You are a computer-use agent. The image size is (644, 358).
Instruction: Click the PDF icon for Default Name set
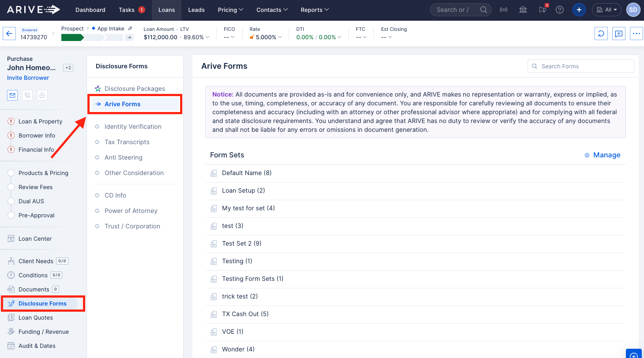pyautogui.click(x=214, y=173)
